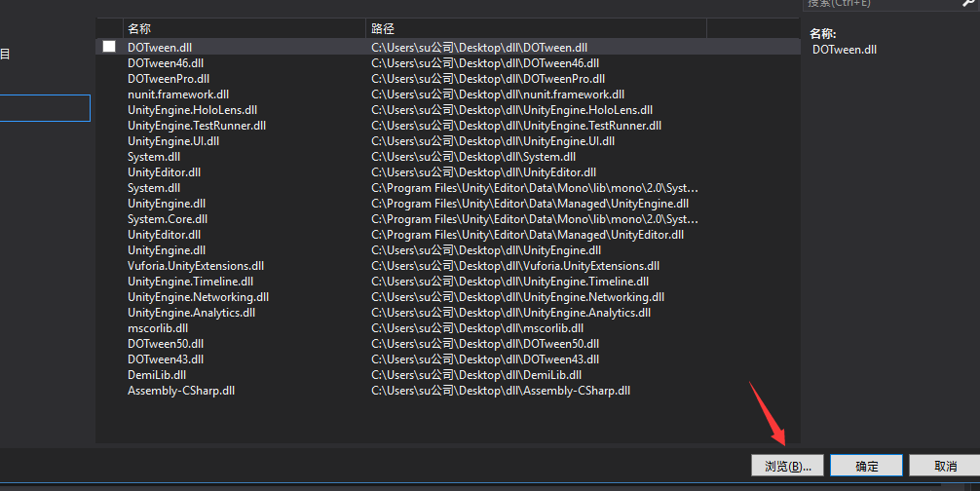This screenshot has height=491, width=980.
Task: Select the DOTween43.dll row
Action: pos(448,359)
